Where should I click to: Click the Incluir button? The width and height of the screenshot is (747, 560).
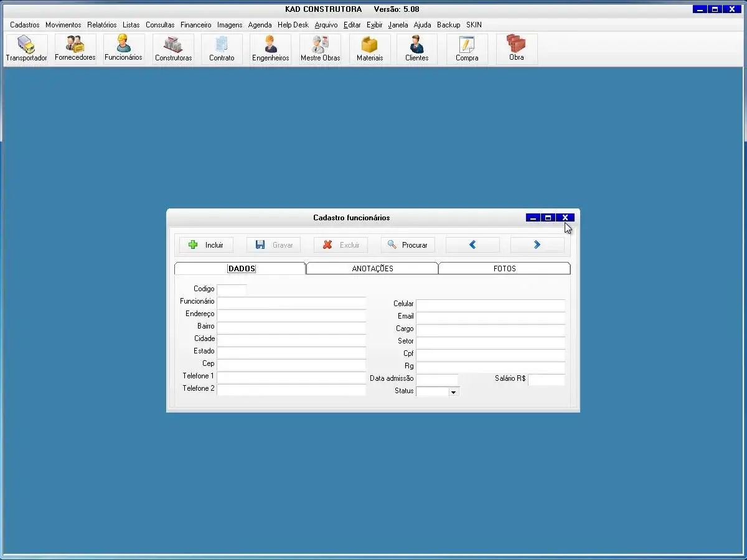206,245
